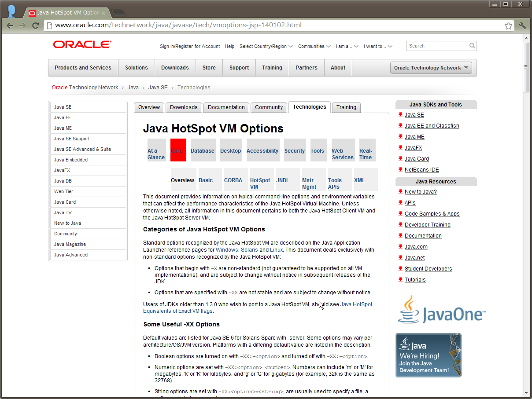Image resolution: width=532 pixels, height=399 pixels.
Task: Open the Store menu
Action: [209, 68]
